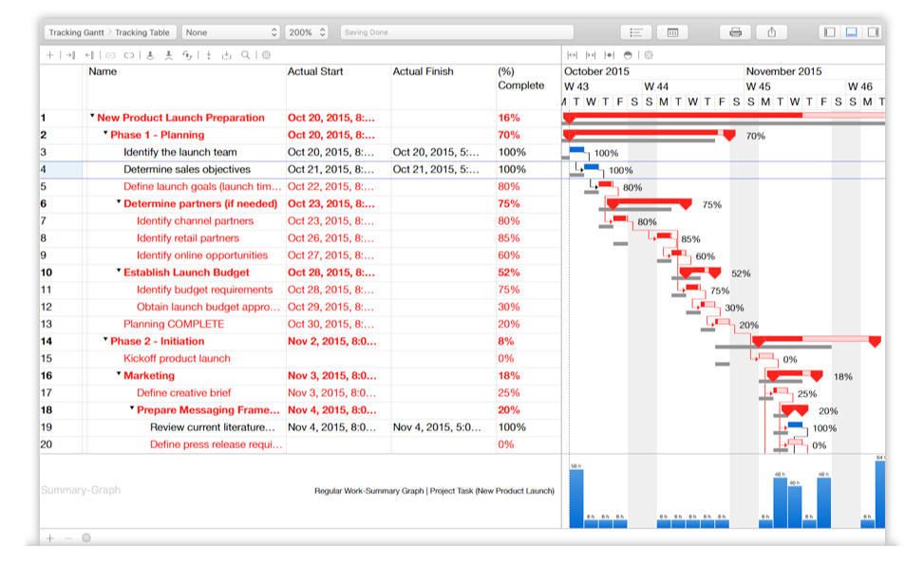Select Obtain launch budget approval task
The height and width of the screenshot is (584, 924).
(x=209, y=308)
